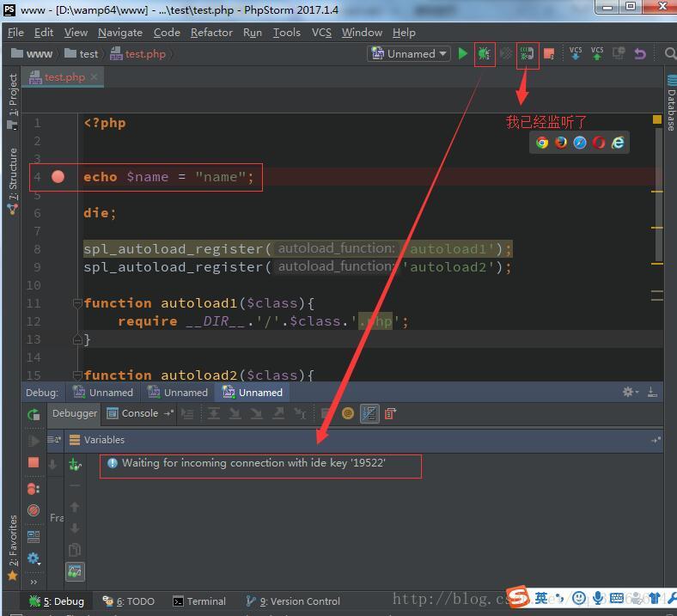
Task: Remove the breakpoint on line 4
Action: pos(58,177)
